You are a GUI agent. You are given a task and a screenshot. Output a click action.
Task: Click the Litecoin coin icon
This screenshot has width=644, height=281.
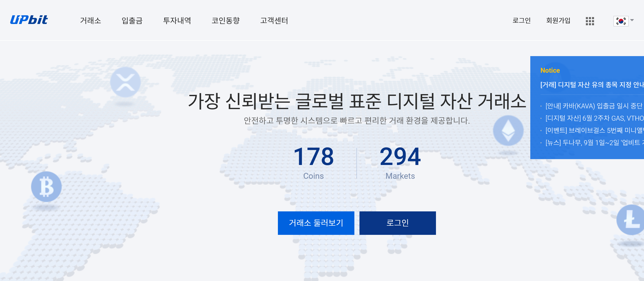tap(631, 220)
